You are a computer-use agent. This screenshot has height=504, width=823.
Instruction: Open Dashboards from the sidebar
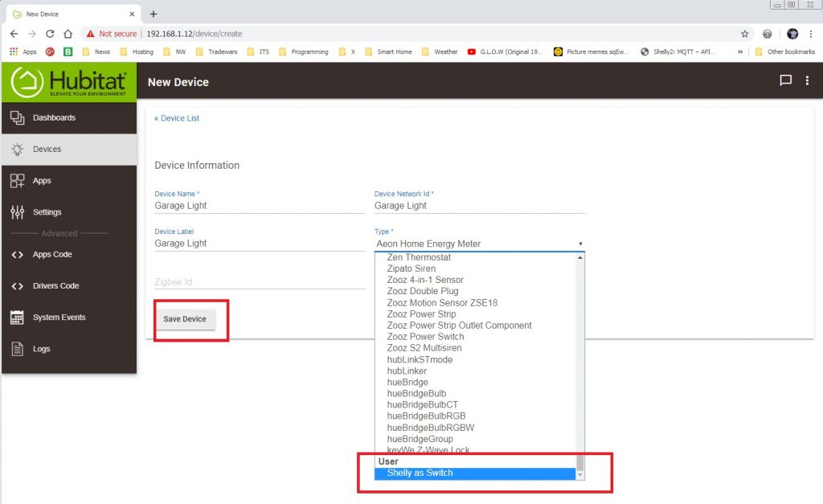click(x=69, y=117)
